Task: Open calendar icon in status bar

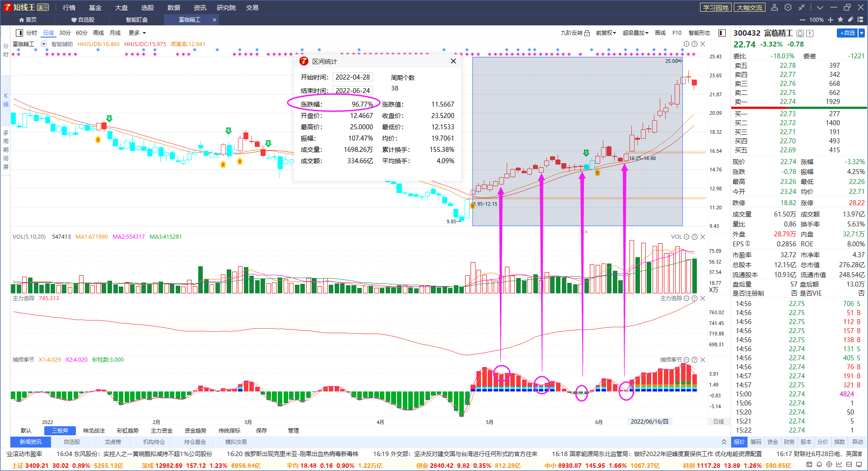Action: (809, 465)
